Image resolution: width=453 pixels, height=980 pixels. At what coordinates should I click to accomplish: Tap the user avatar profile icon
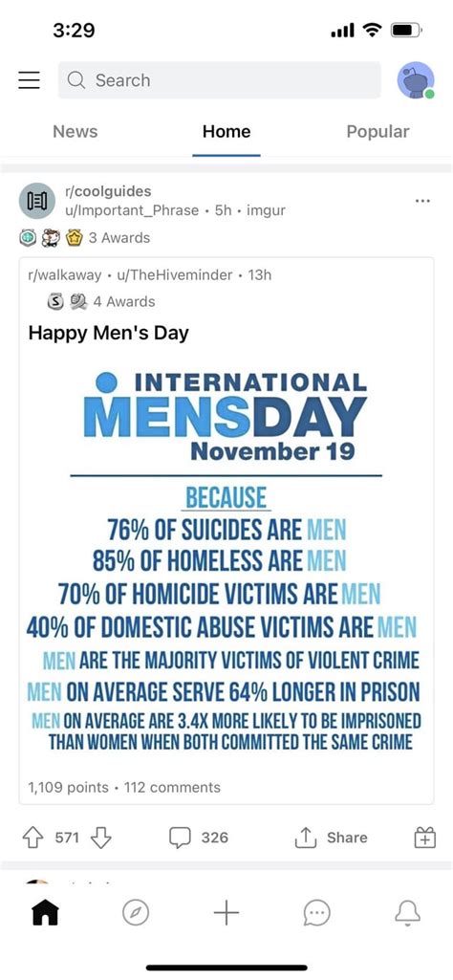pyautogui.click(x=416, y=80)
